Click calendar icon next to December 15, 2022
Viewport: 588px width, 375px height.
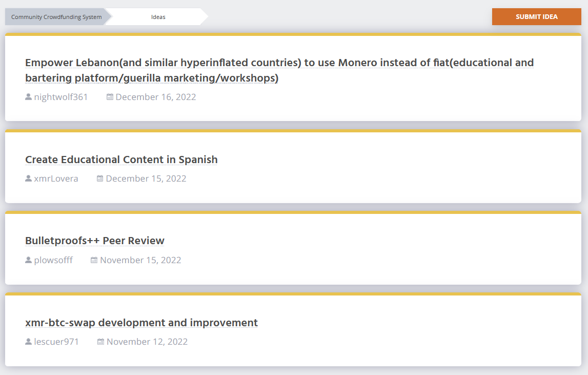tap(100, 179)
